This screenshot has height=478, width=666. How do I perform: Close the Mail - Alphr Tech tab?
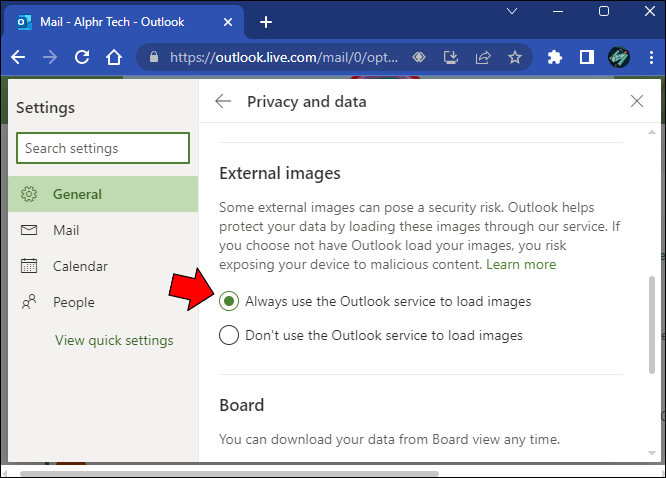[x=228, y=22]
